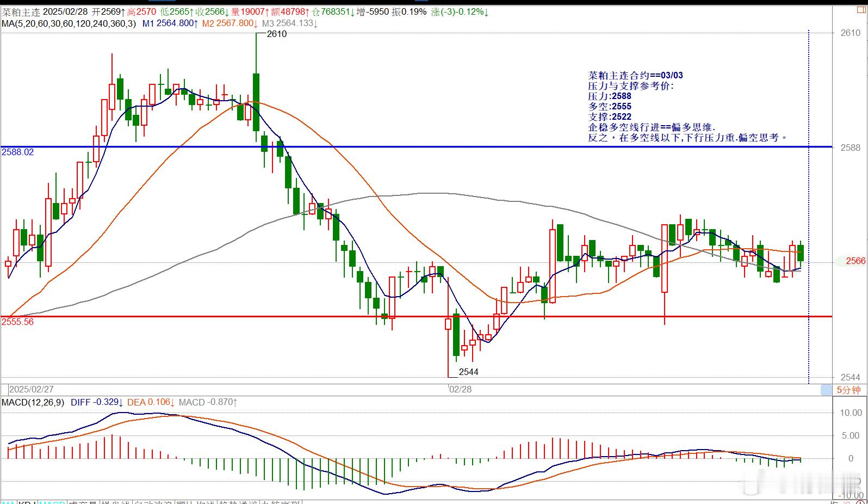Click the M2 2567.800 moving average value
The width and height of the screenshot is (868, 504).
(230, 23)
